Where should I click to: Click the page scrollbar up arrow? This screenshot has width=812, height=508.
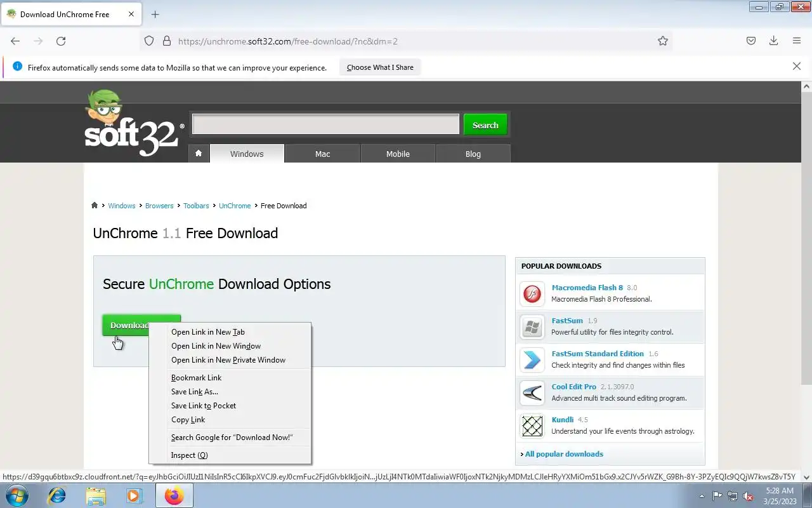807,86
